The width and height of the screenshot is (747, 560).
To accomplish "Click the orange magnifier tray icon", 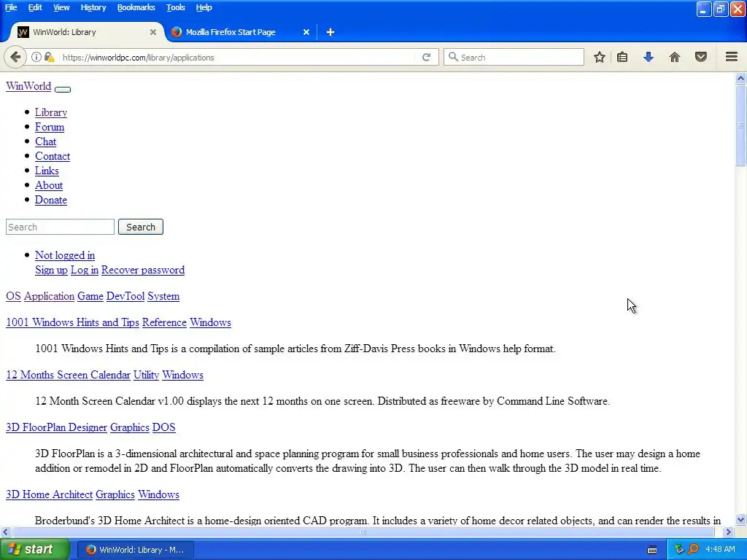I will coord(693,550).
